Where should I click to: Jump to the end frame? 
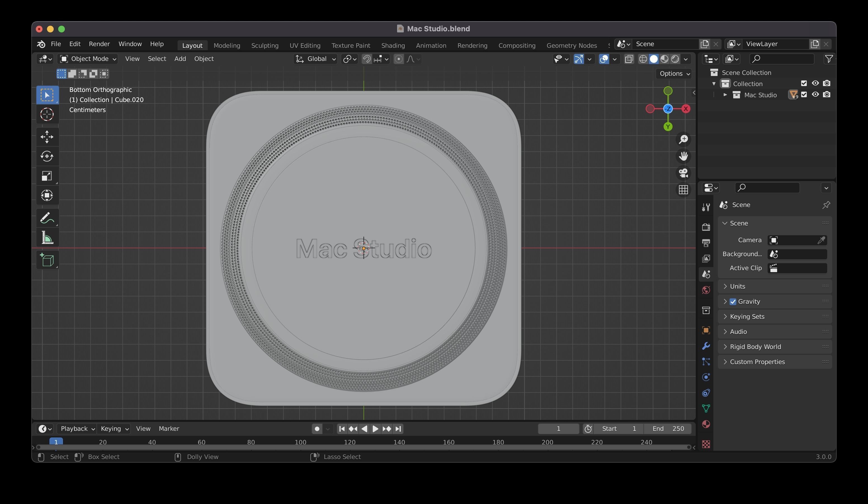398,429
